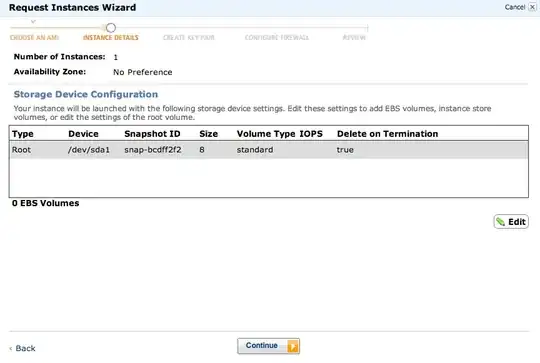Click the Storage Device Configuration heading
The image size is (540, 363).
pyautogui.click(x=86, y=94)
